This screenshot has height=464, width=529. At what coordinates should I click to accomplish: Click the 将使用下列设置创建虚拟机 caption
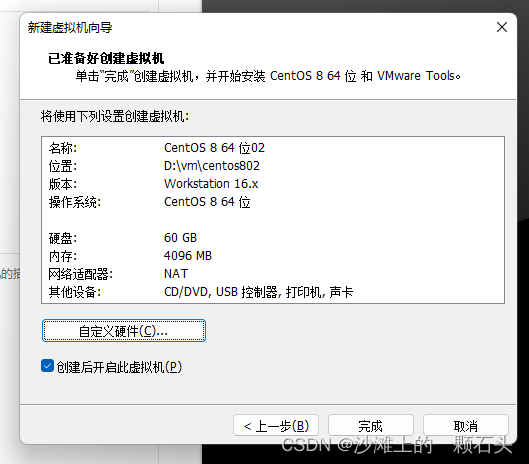(115, 116)
